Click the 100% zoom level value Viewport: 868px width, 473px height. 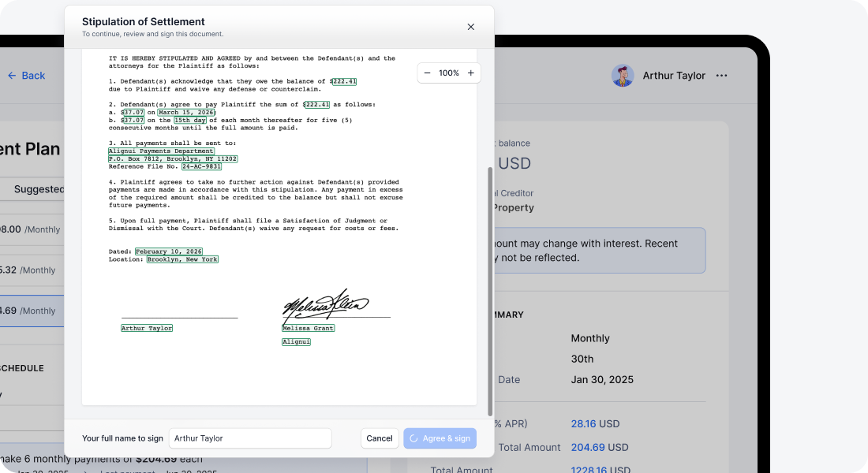point(449,73)
